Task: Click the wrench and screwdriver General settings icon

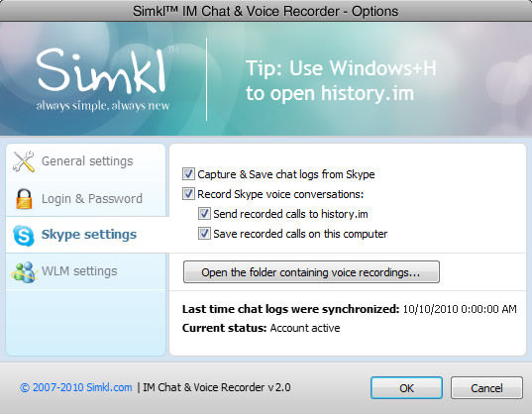Action: point(24,161)
